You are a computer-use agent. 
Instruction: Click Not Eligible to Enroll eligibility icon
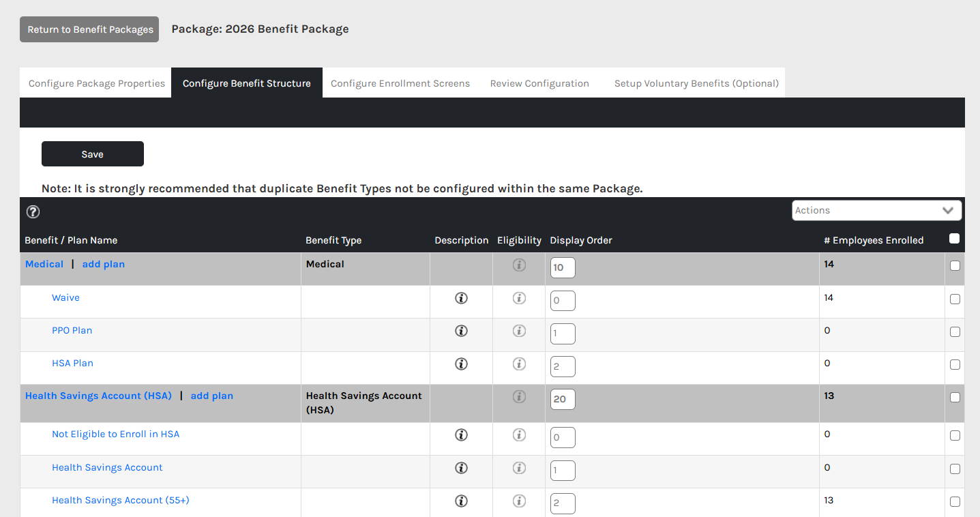[519, 434]
